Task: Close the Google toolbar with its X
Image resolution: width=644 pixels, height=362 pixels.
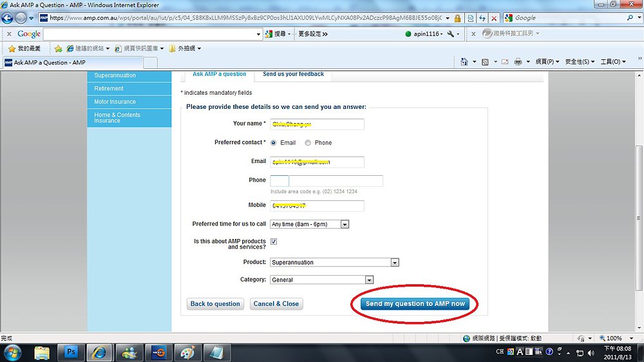Action: coord(9,33)
